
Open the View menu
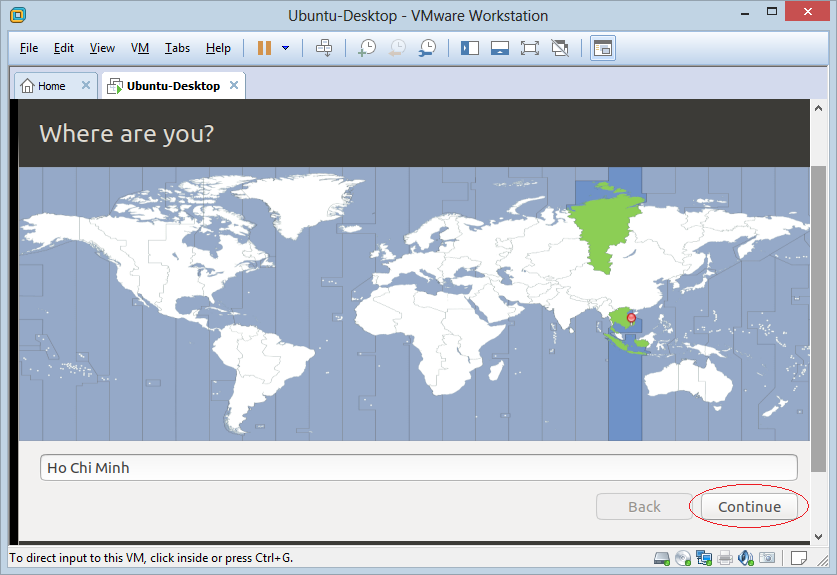tap(102, 48)
